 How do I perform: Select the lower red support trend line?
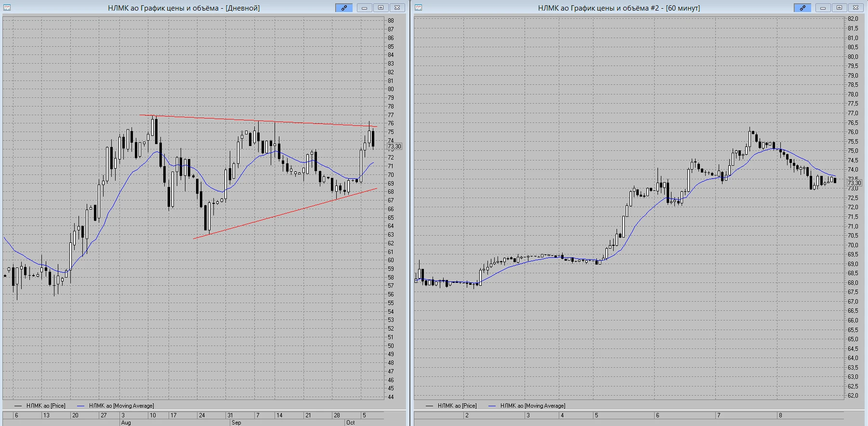pos(285,213)
